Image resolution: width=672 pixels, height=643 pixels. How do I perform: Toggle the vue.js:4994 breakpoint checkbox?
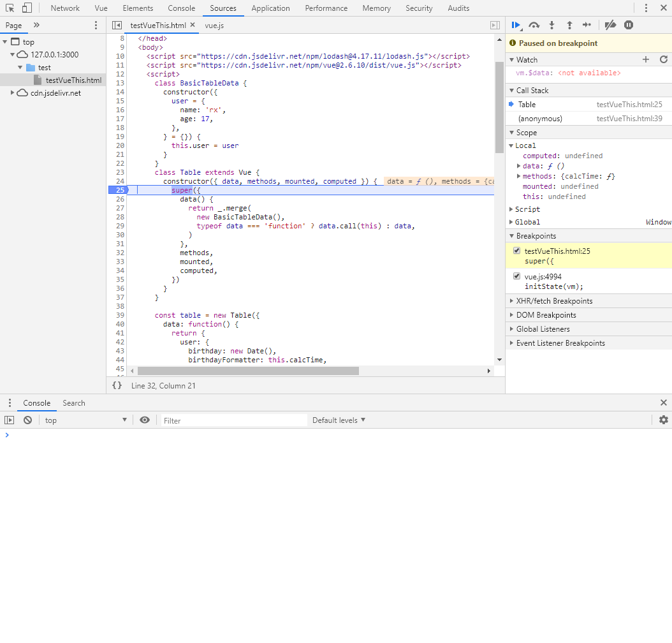(x=517, y=276)
